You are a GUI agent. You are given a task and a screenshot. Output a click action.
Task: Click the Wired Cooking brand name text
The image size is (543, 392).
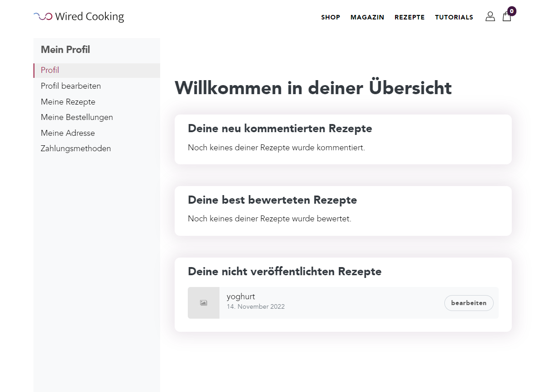coord(90,17)
